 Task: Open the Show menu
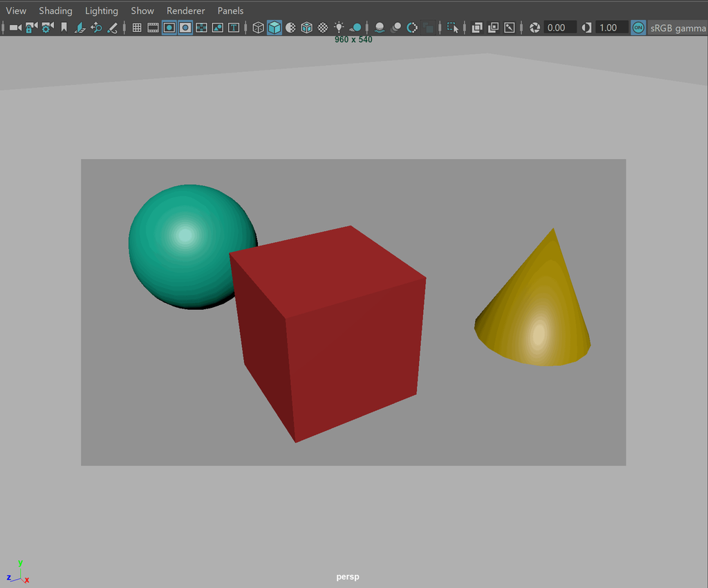pyautogui.click(x=142, y=10)
